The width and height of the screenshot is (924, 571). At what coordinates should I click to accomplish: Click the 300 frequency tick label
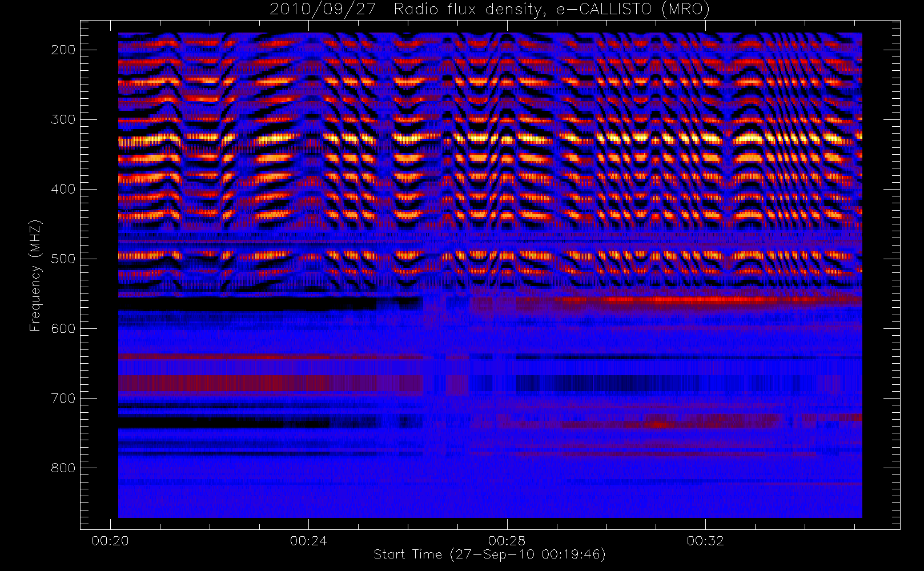tap(63, 119)
